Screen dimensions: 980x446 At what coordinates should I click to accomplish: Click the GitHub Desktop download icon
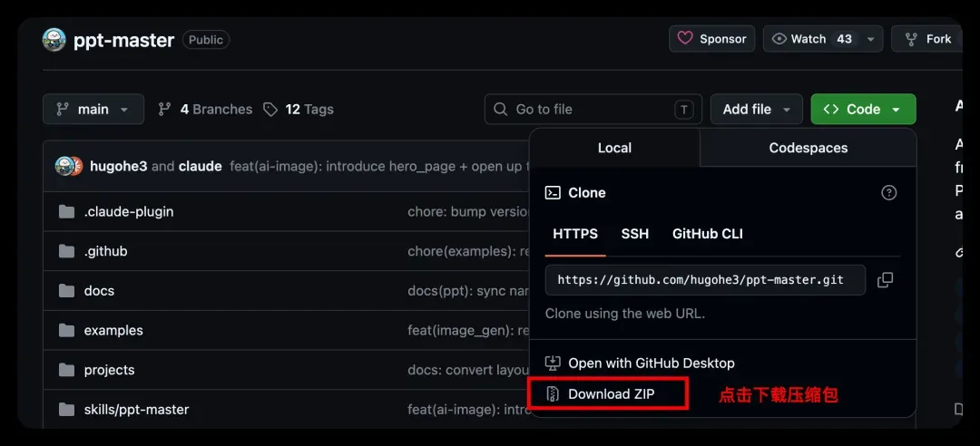553,363
